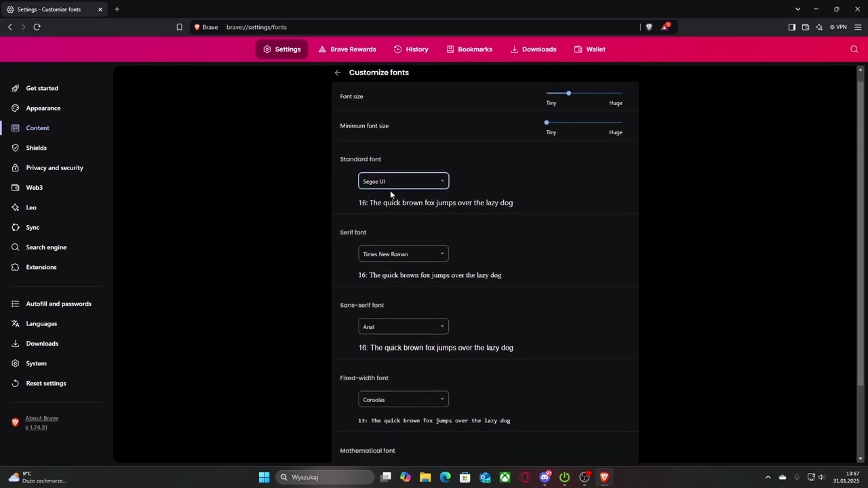
Task: Open the Brave Wallet icon in browser toolbar
Action: pos(806,27)
